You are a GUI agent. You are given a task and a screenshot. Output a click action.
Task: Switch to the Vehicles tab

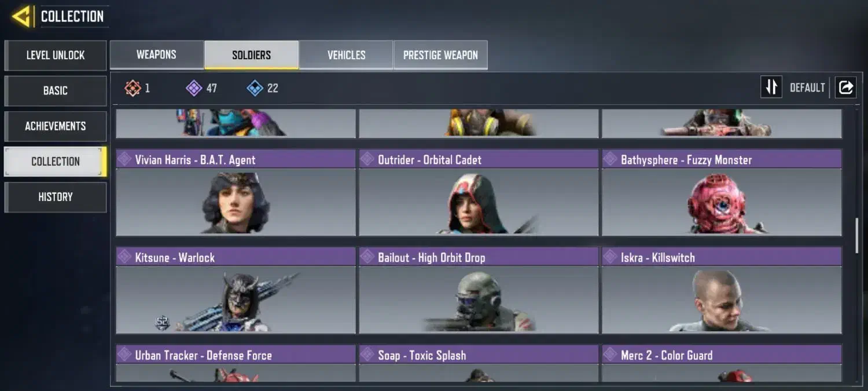(x=346, y=55)
